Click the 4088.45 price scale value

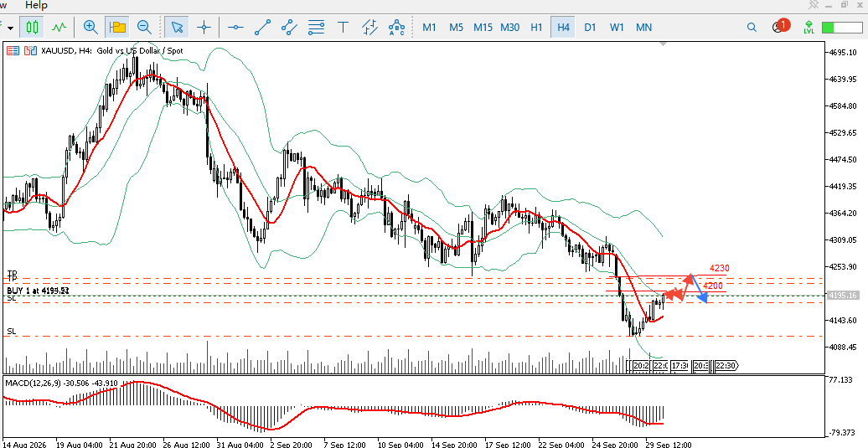842,347
